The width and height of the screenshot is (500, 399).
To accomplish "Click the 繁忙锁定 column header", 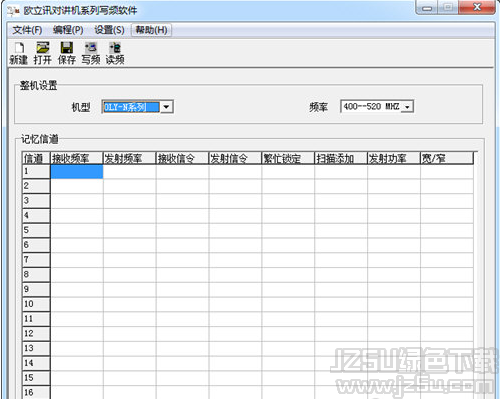I will click(x=288, y=158).
